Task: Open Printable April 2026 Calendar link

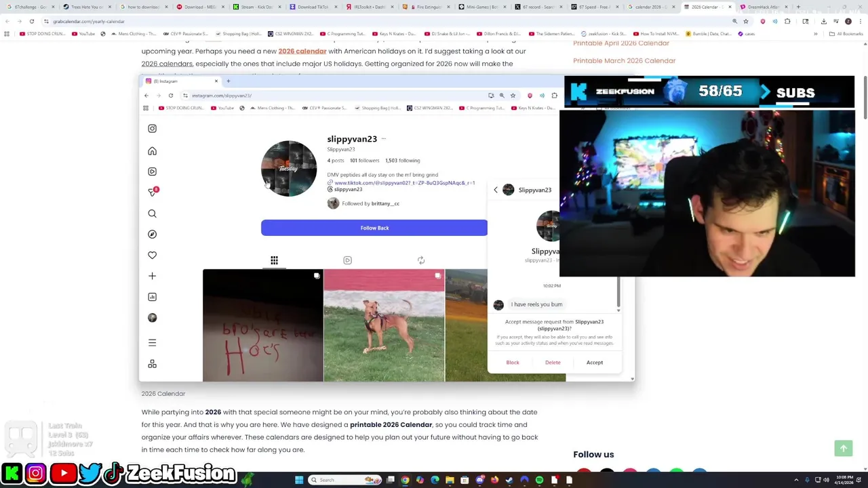Action: [x=621, y=43]
